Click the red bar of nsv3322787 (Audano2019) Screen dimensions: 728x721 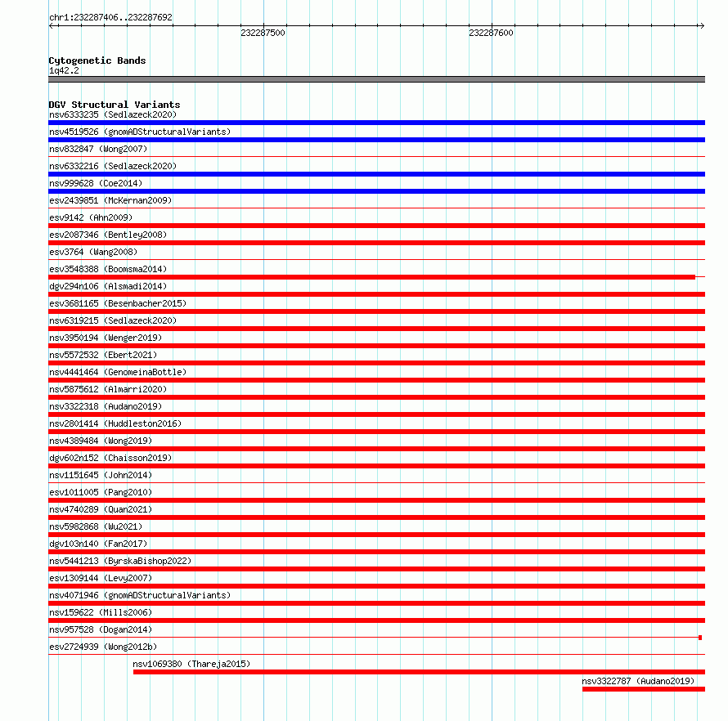point(644,689)
